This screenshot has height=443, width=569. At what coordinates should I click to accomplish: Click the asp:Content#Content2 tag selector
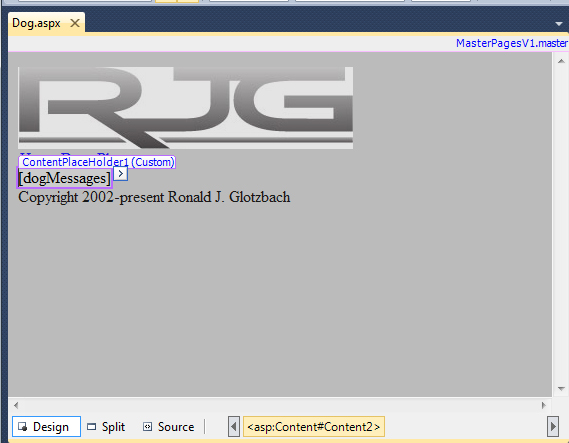pos(314,427)
